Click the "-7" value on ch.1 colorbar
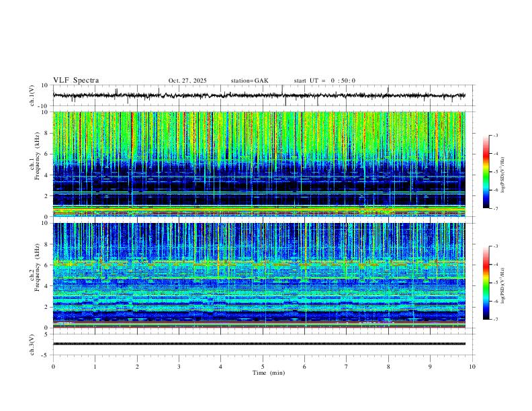The height and width of the screenshot is (411, 532). [x=496, y=208]
